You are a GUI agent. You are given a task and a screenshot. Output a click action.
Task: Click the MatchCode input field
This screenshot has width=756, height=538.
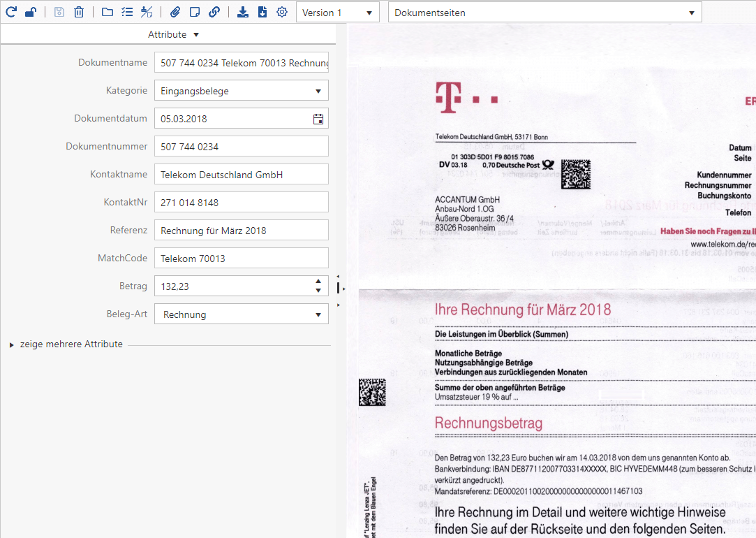click(x=241, y=259)
